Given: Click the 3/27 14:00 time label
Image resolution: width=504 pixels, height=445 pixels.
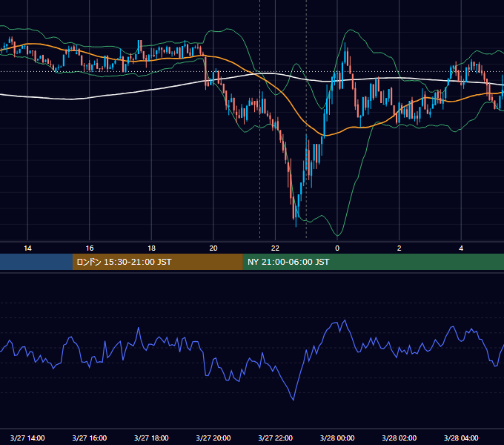Looking at the screenshot, I should (27, 438).
